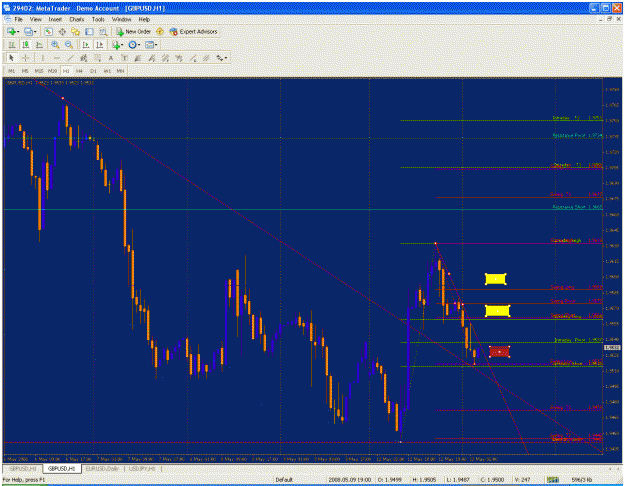Open the Insert menu

click(55, 19)
